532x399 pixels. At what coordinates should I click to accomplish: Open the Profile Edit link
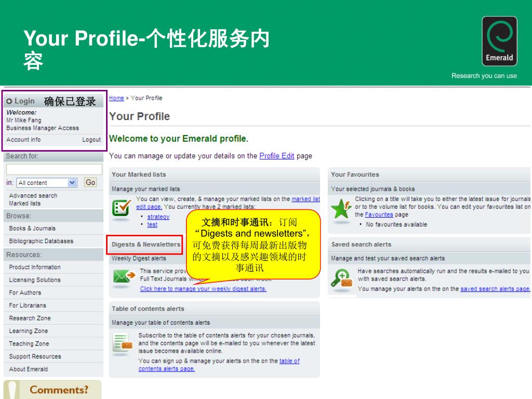tap(276, 156)
